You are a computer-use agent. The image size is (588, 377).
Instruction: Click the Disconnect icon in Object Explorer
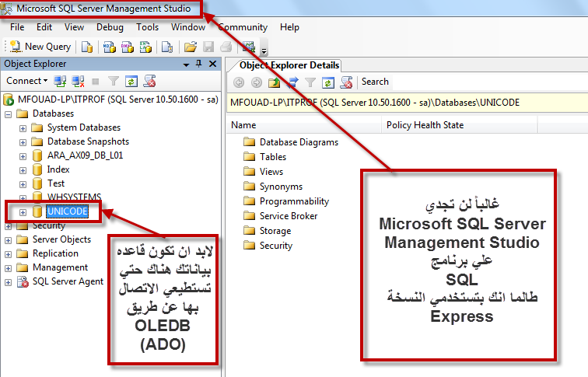(78, 82)
